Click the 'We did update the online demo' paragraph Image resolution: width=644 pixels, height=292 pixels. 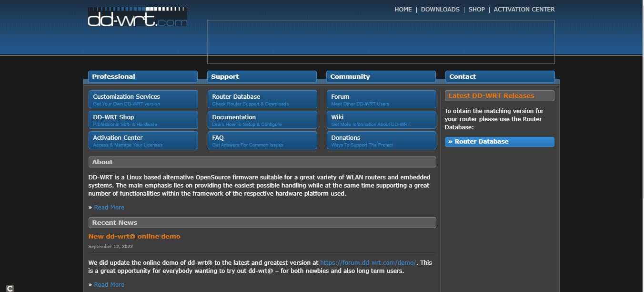click(260, 267)
